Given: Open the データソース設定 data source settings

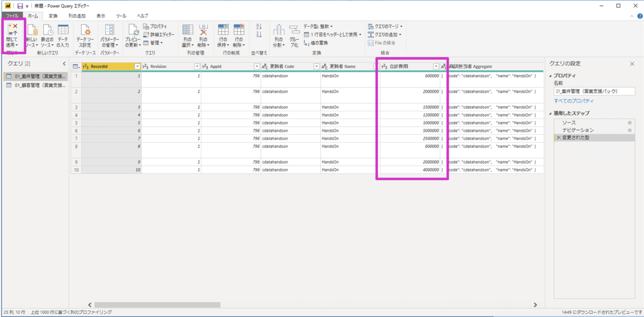Looking at the screenshot, I should [84, 36].
